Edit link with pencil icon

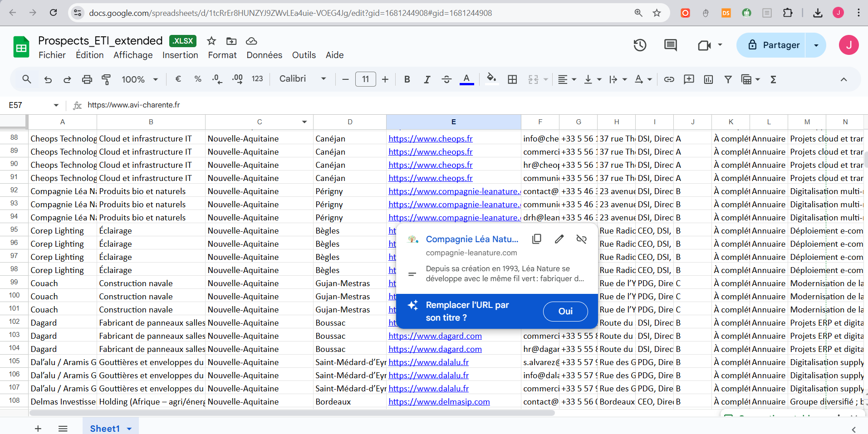pos(559,239)
